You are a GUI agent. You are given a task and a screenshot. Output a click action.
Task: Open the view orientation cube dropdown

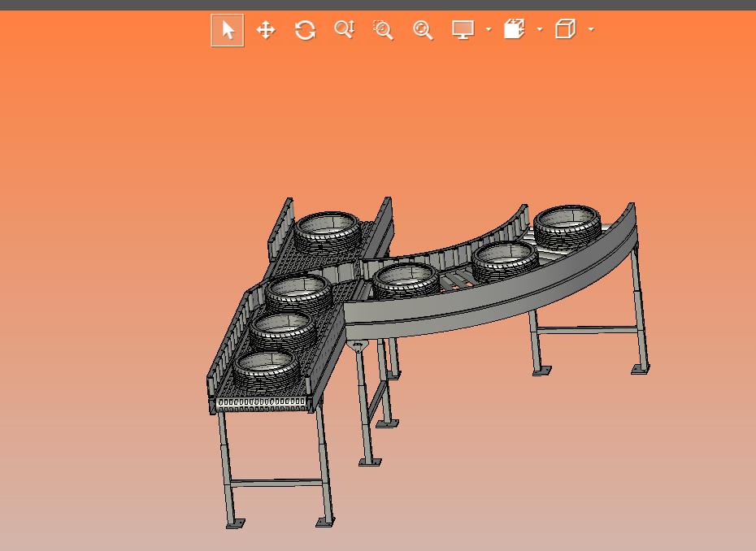click(591, 29)
